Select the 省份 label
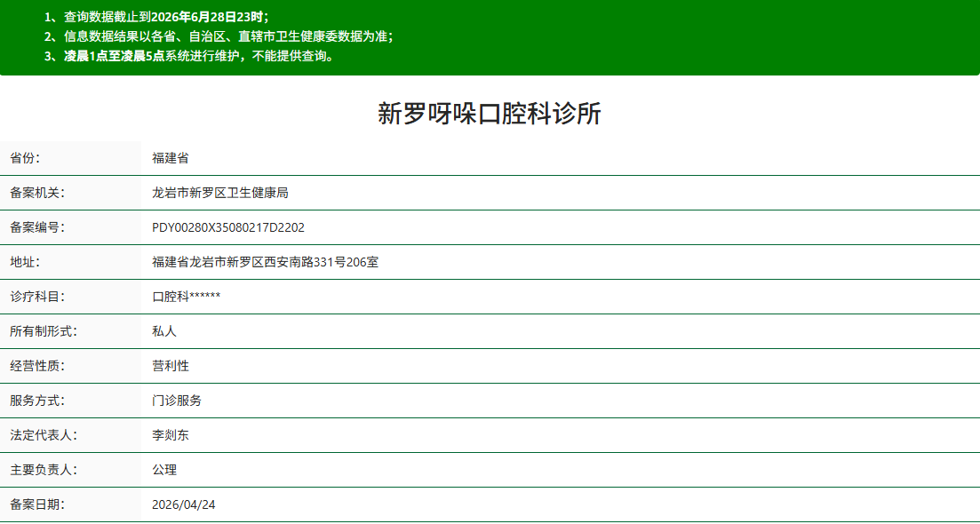The image size is (980, 524). click(25, 159)
